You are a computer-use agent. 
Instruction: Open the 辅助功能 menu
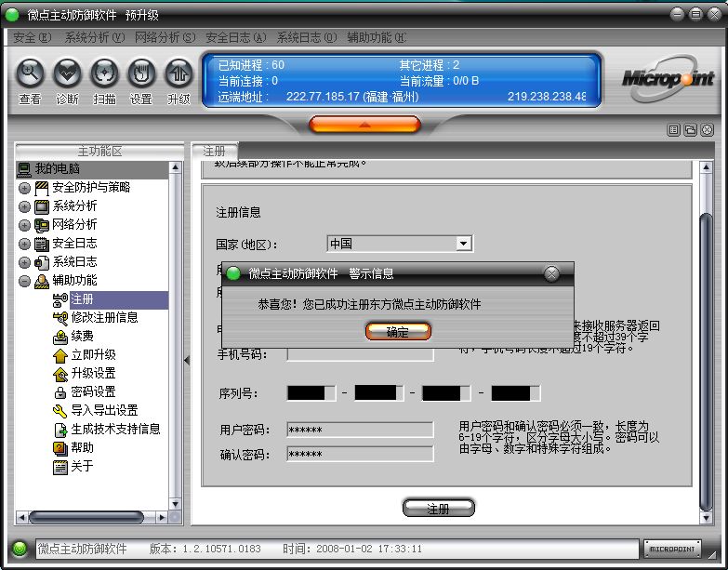[x=377, y=37]
